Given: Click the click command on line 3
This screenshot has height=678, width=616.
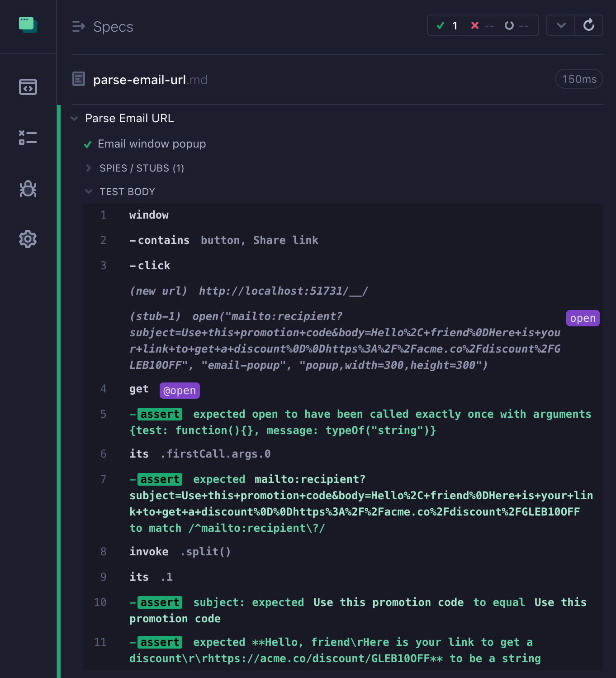Looking at the screenshot, I should [343, 266].
